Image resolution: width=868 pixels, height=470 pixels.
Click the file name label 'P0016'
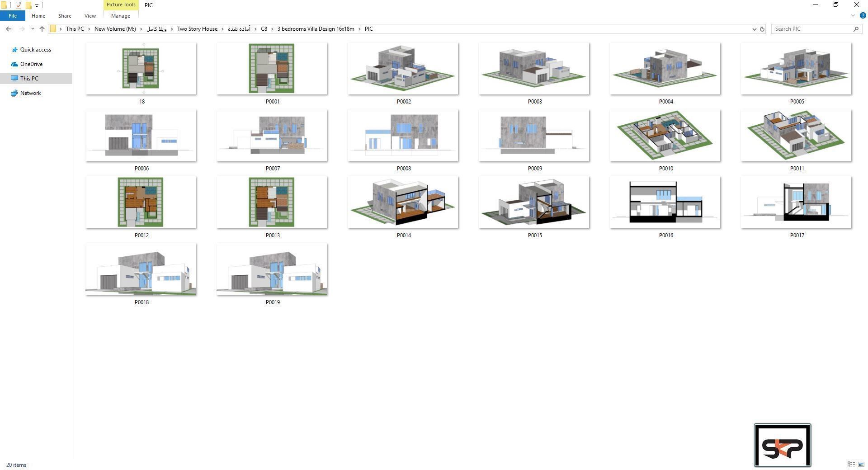(x=666, y=235)
